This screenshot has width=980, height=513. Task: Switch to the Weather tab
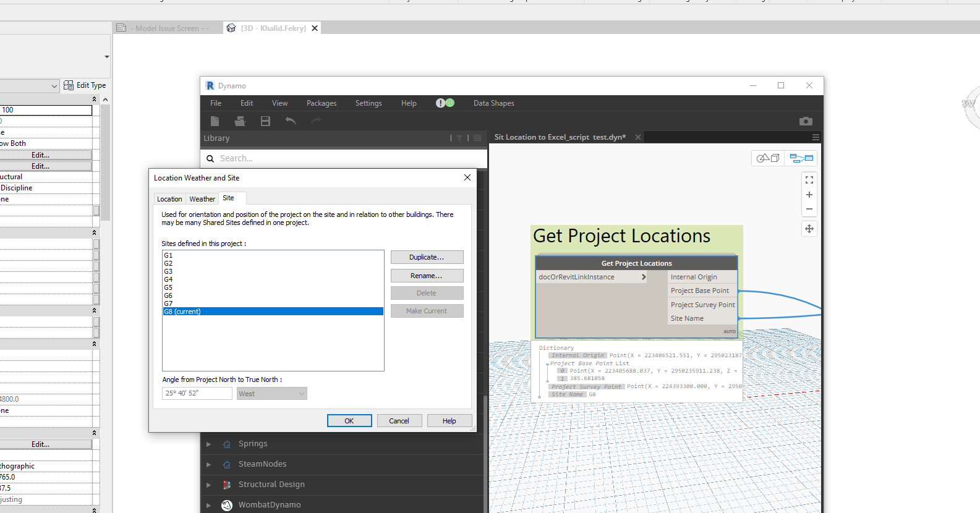coord(202,199)
